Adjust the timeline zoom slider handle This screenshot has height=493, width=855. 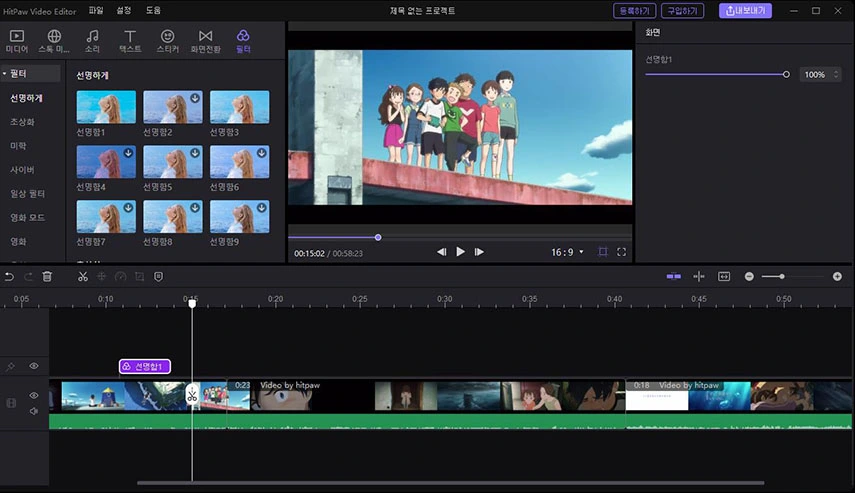[x=782, y=276]
